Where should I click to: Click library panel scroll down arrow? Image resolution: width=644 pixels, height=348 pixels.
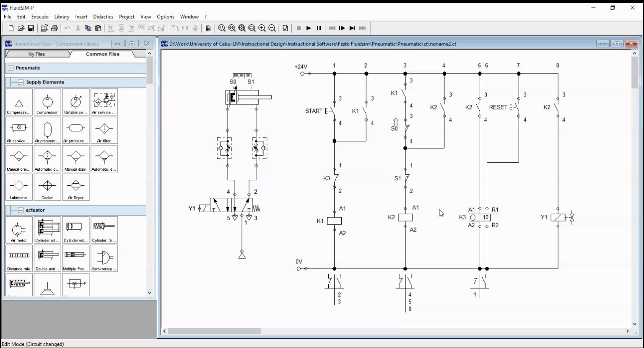[150, 293]
